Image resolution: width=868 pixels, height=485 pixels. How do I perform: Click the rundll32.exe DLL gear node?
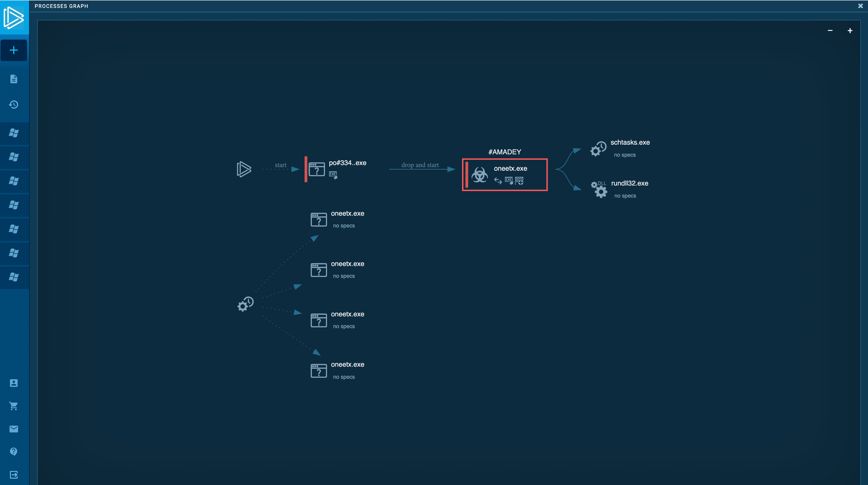[x=599, y=189]
